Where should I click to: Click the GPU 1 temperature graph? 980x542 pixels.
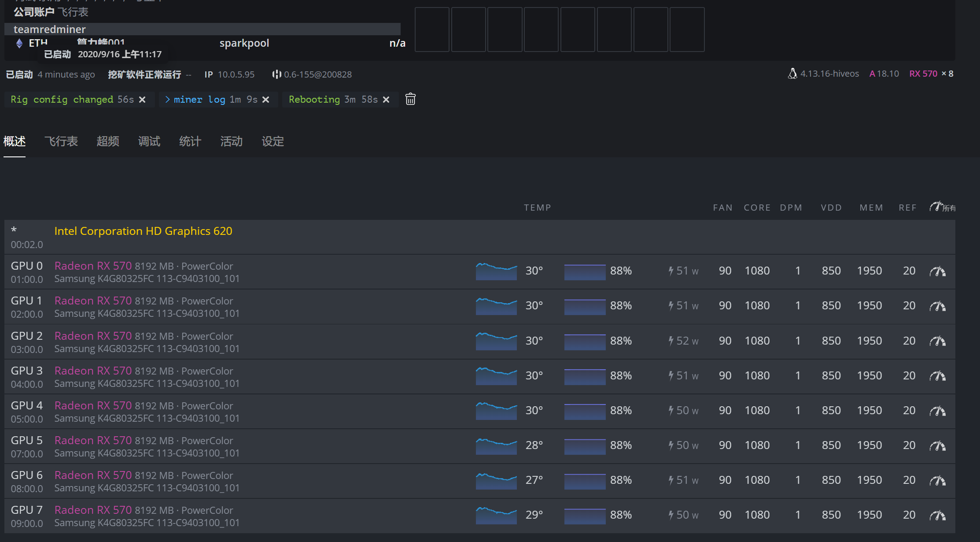click(496, 306)
